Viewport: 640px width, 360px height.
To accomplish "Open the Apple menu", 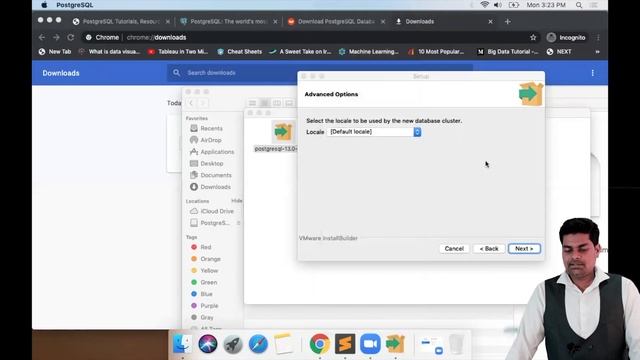I will [44, 5].
